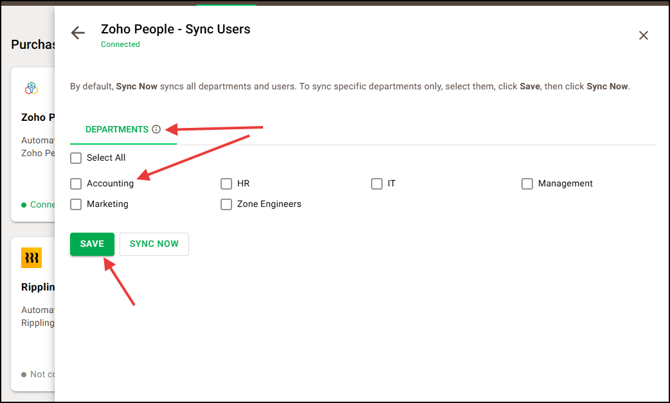Click the green Connected status under title

pyautogui.click(x=120, y=45)
